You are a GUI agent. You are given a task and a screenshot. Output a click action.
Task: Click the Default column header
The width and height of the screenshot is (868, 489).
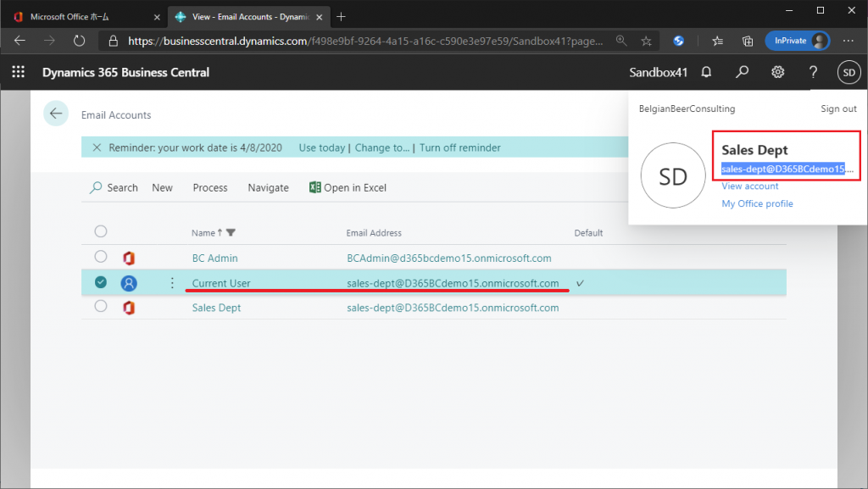588,233
